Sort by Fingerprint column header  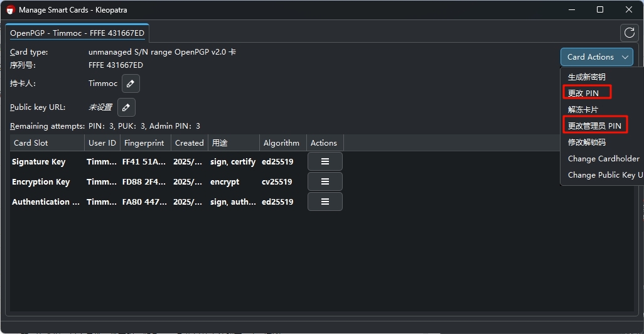[x=146, y=143]
